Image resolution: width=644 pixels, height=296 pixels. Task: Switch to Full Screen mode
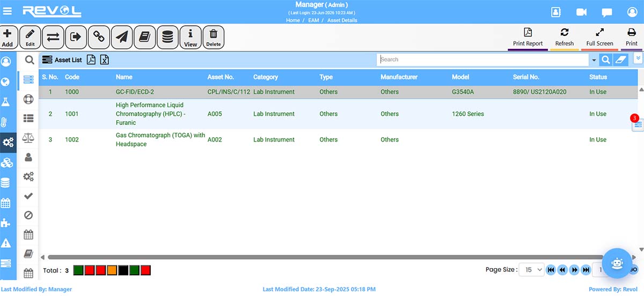coord(599,38)
